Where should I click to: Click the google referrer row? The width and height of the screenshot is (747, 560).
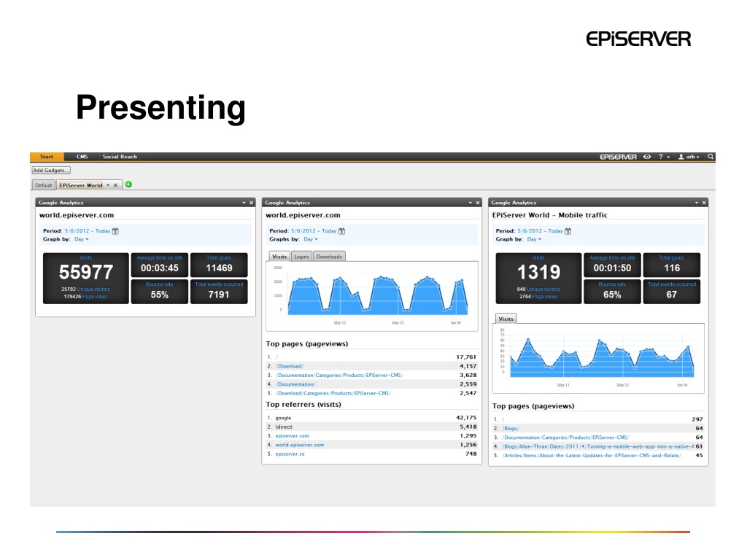[x=371, y=418]
